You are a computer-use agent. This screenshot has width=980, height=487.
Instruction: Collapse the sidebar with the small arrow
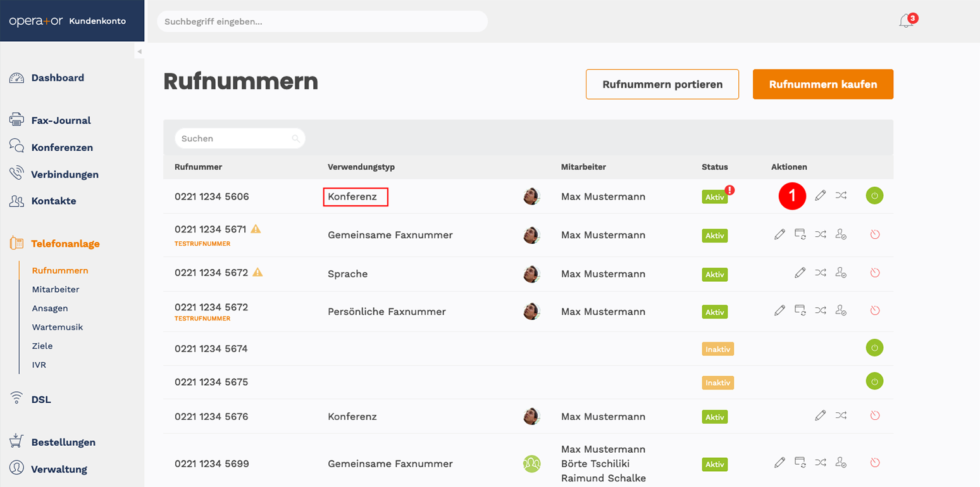(x=139, y=51)
